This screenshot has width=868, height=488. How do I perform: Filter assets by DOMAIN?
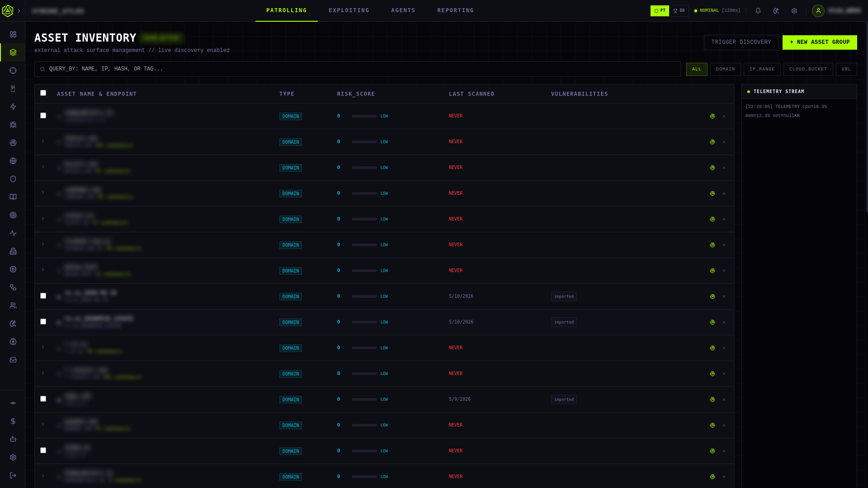(x=726, y=69)
